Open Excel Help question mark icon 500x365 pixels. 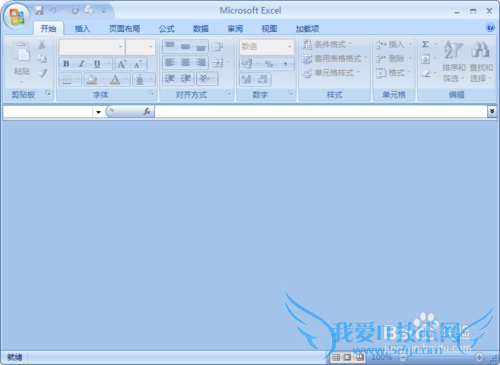(490, 27)
